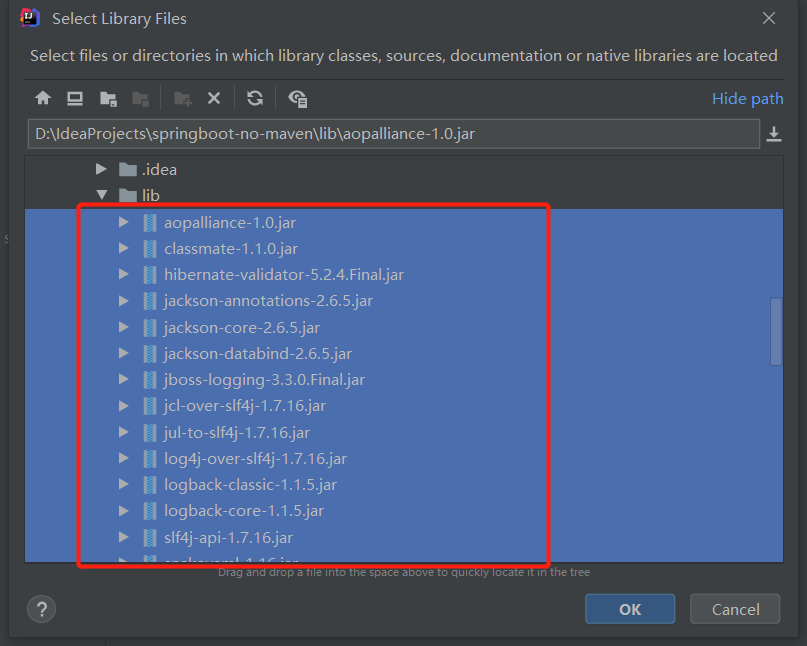The width and height of the screenshot is (807, 646).
Task: Create a new folder with toolbar icon
Action: pos(183,98)
